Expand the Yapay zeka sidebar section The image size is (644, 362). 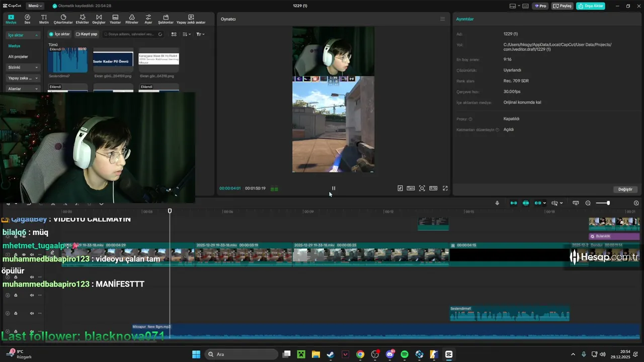[23, 78]
